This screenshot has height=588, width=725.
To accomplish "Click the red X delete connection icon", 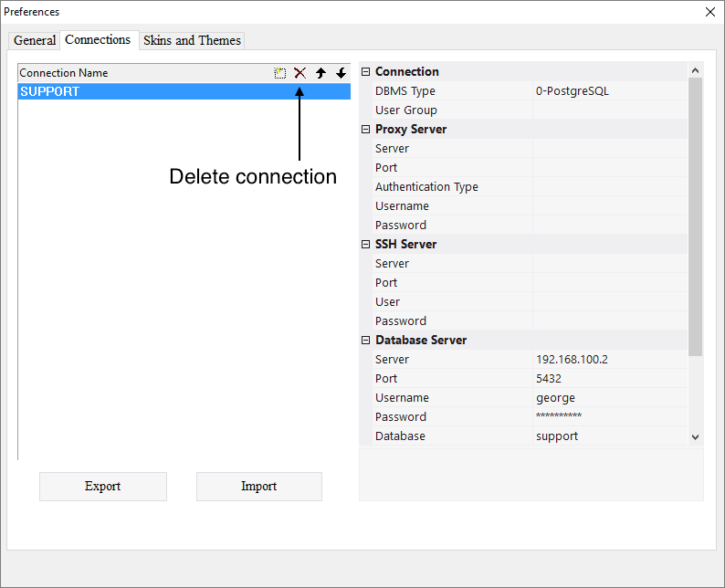I will (x=299, y=73).
